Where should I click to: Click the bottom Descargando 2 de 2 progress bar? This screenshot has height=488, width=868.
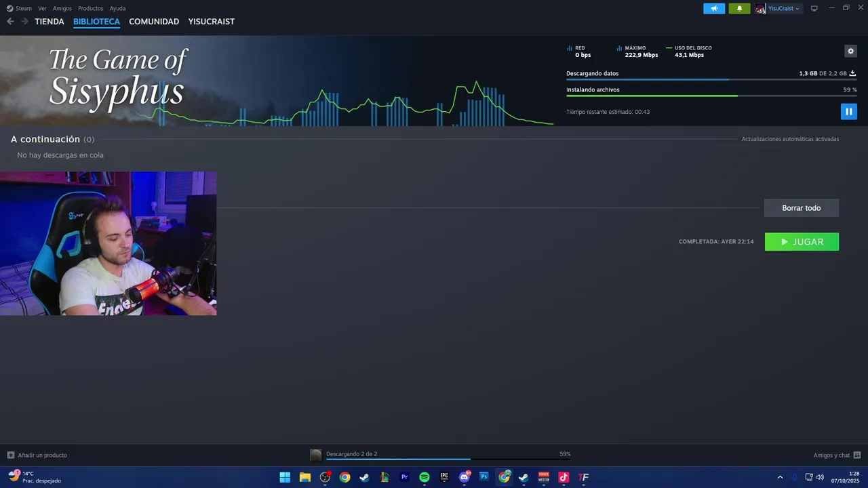click(448, 459)
